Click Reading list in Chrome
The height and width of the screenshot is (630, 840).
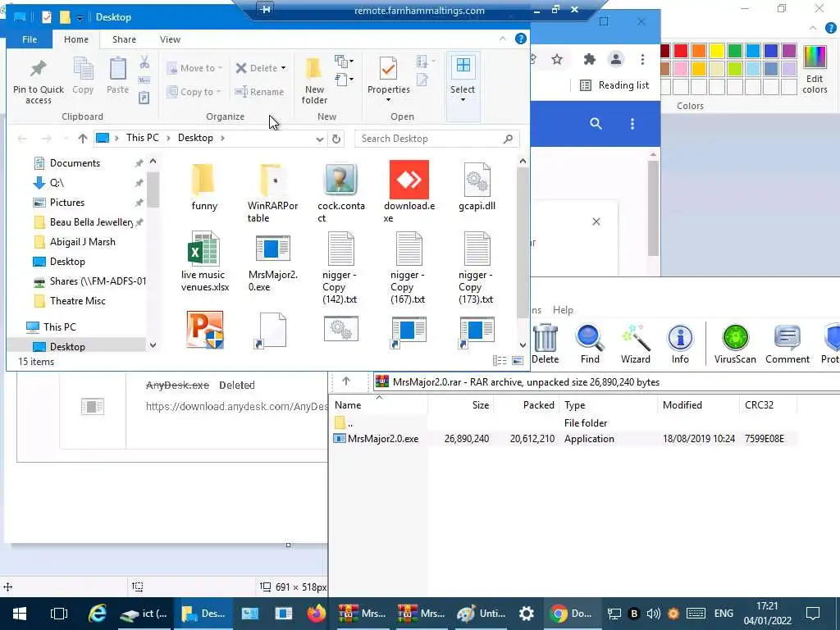(614, 85)
